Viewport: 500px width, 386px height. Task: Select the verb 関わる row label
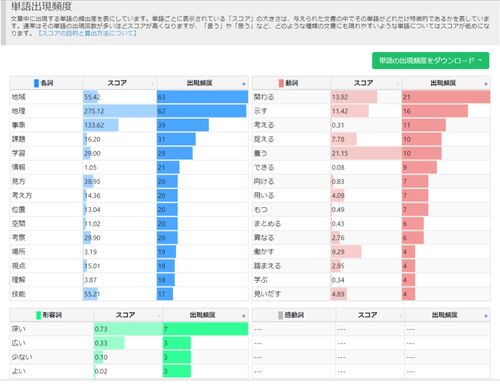point(264,97)
